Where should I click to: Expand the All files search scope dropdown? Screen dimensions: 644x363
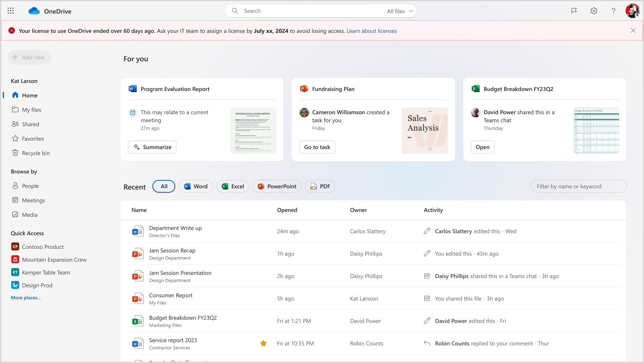coord(400,11)
